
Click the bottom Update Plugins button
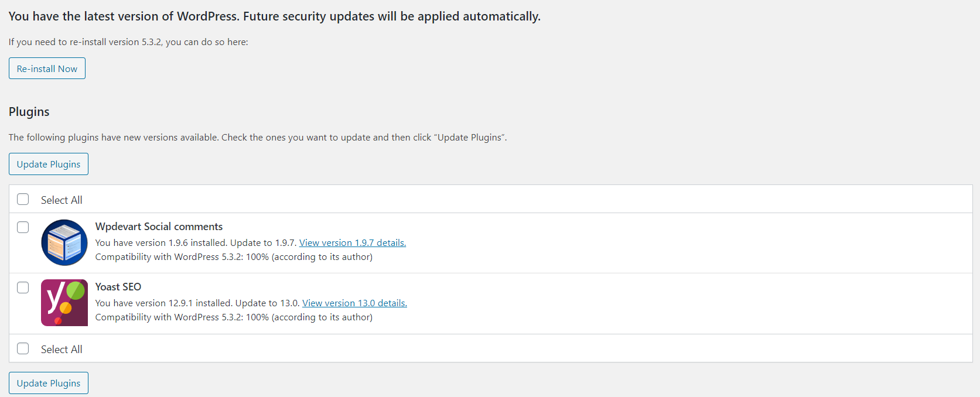point(49,383)
